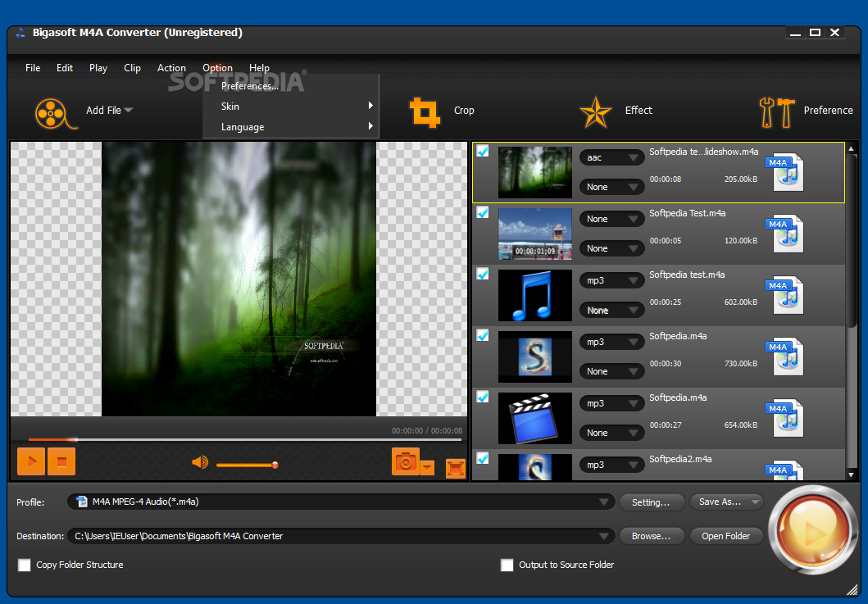Click the resize grip at window corner

point(852,589)
